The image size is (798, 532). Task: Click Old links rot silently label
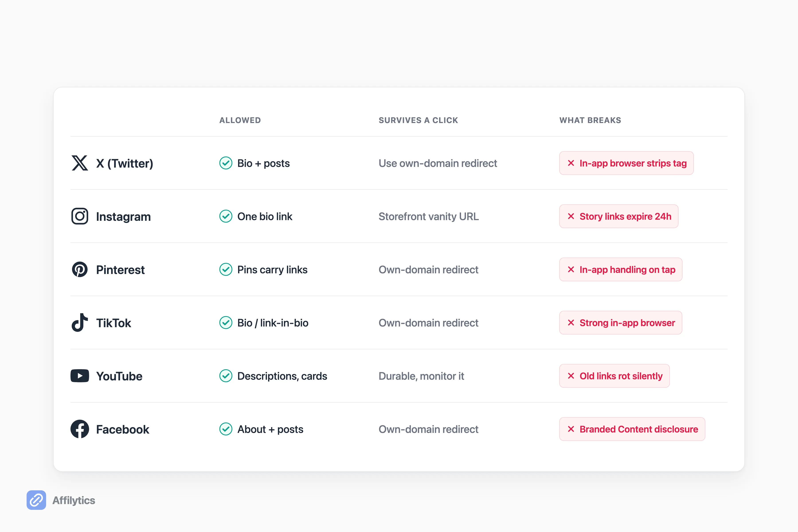coord(621,376)
